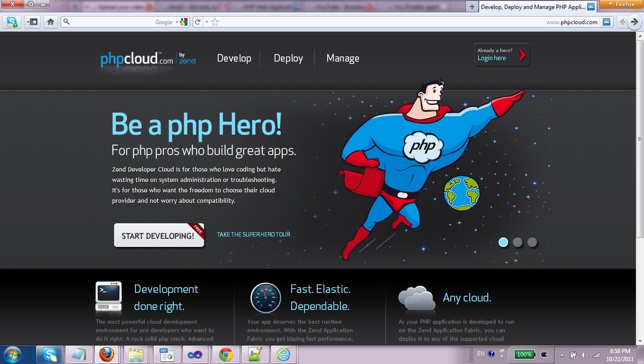Open the notepad app in the taskbar
The height and width of the screenshot is (364, 644).
click(78, 355)
